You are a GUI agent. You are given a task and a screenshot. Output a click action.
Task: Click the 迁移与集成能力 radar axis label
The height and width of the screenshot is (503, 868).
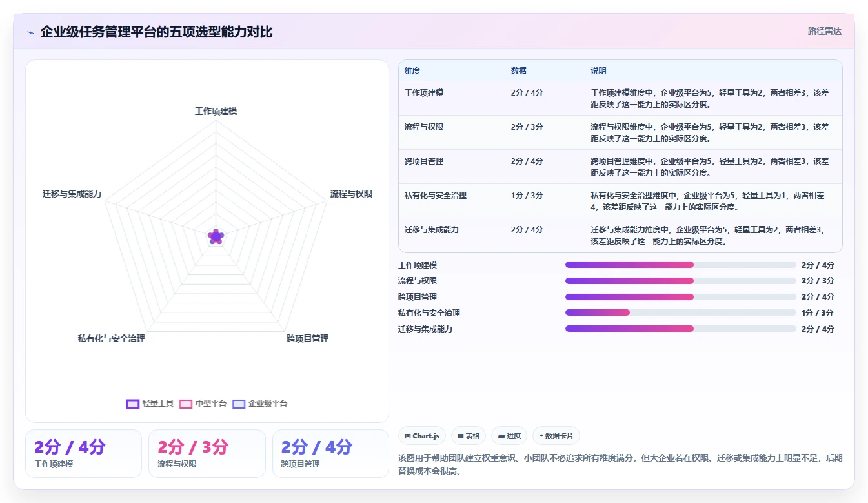[72, 194]
